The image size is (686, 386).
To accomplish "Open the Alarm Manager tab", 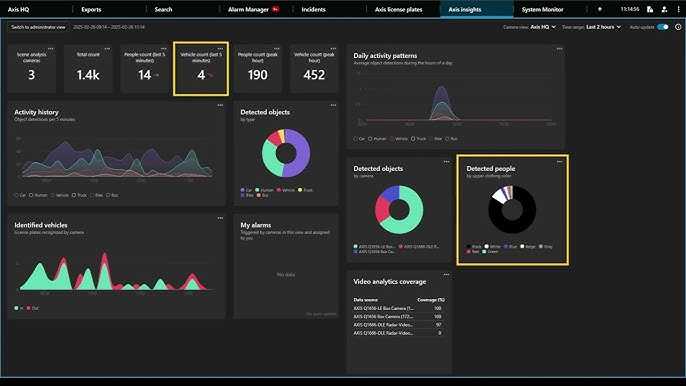I will (248, 9).
